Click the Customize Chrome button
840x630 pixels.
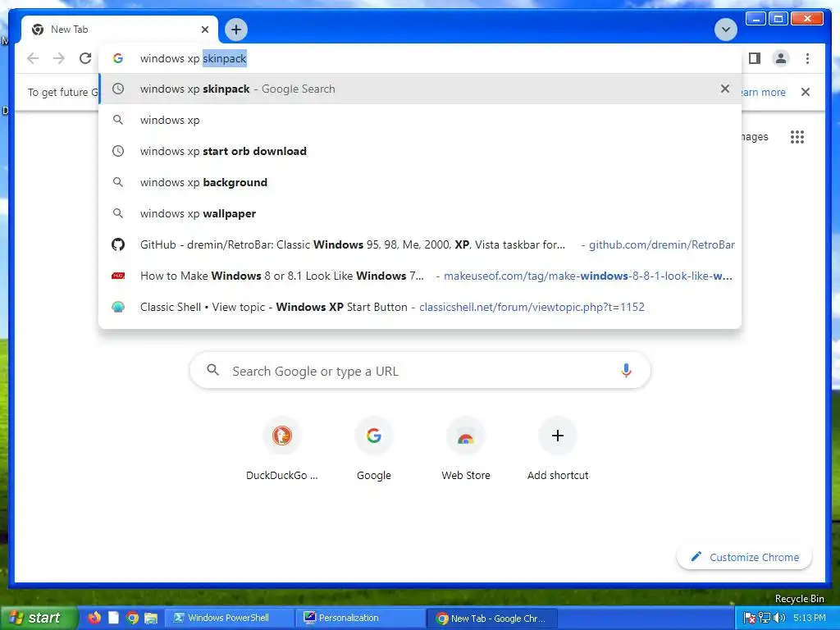click(x=745, y=557)
